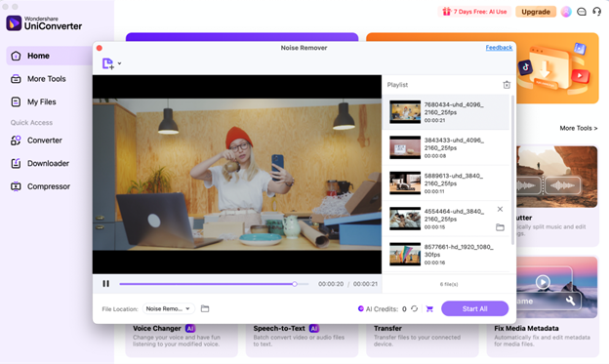
Task: Open folder for 4554464-uhd_3840 playlist item
Action: click(500, 227)
